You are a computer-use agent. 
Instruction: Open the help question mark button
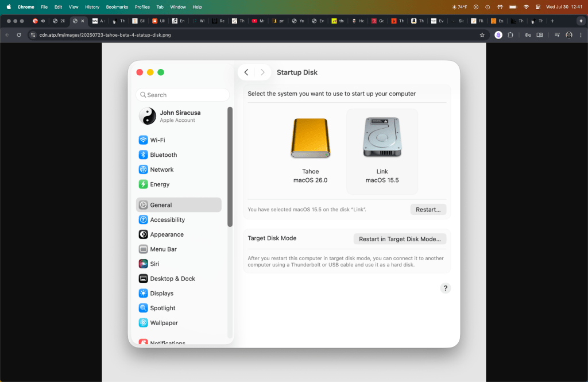[446, 288]
